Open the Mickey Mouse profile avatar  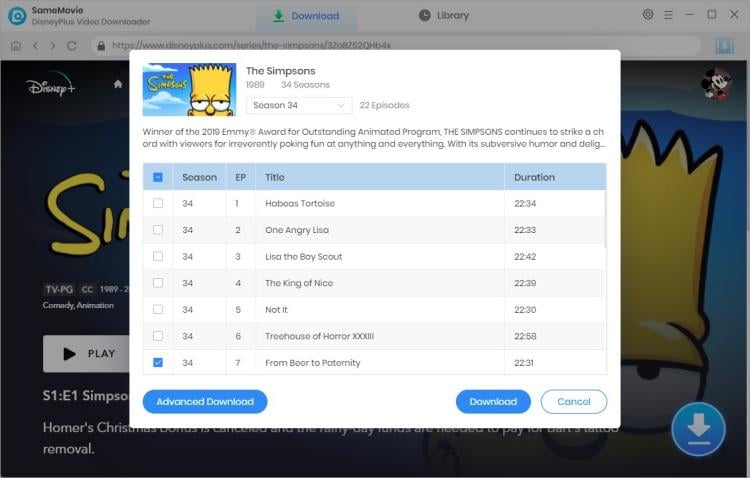click(716, 84)
